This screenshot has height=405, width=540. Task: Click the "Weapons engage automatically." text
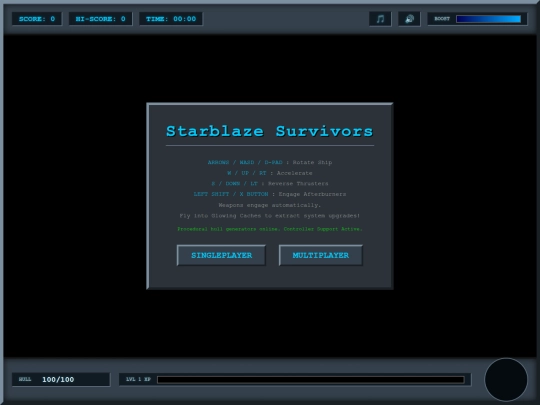coord(270,205)
